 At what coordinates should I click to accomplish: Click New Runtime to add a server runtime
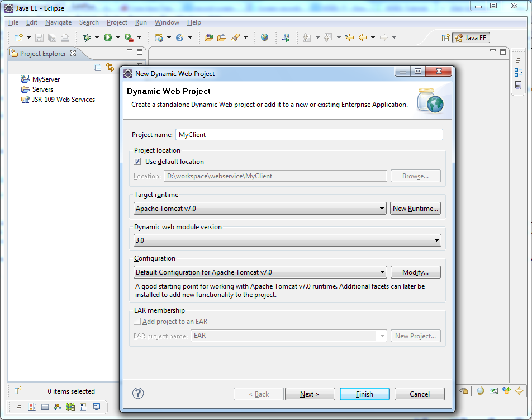pyautogui.click(x=415, y=208)
